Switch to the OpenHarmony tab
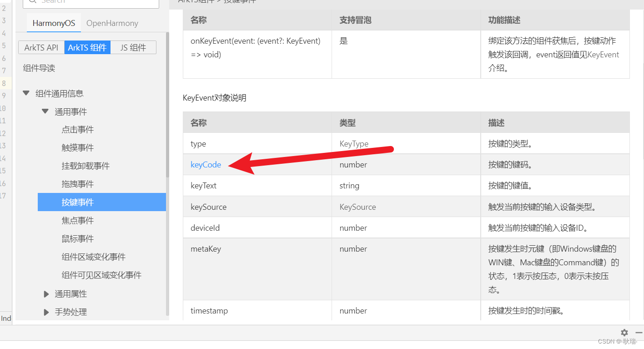 pyautogui.click(x=112, y=23)
